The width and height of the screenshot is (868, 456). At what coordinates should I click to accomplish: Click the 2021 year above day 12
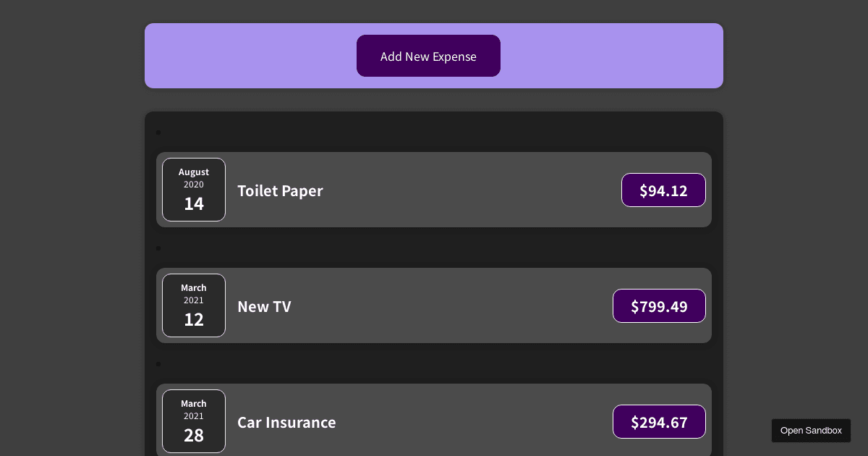pos(194,300)
